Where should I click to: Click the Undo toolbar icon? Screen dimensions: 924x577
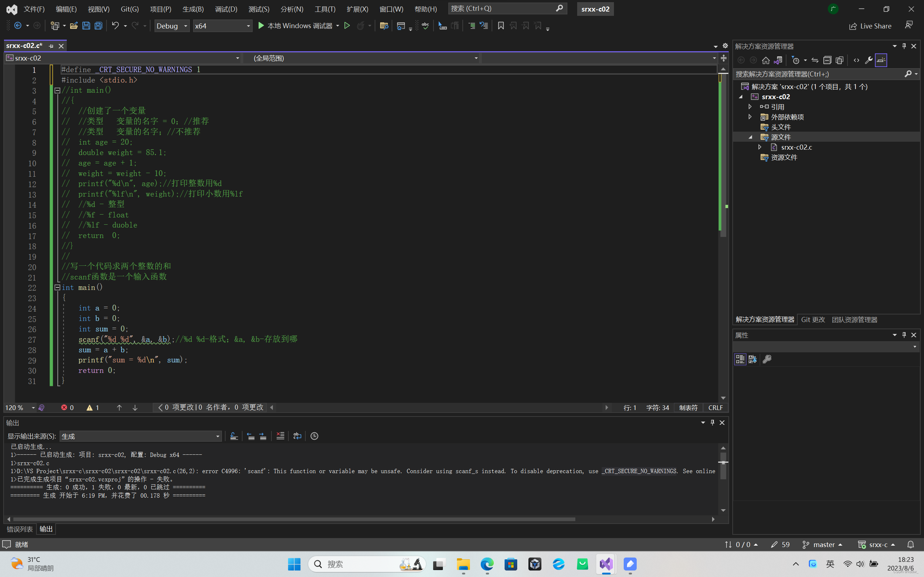[x=115, y=26]
